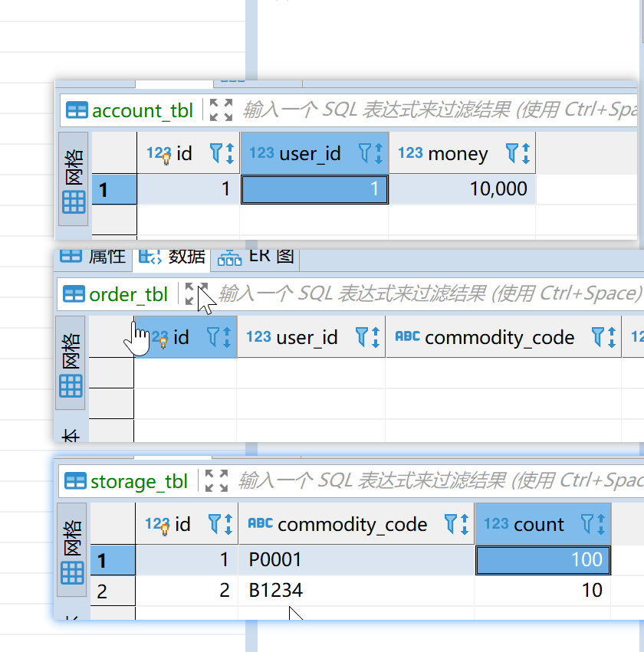
Task: Click cell P0001 in storage_tbl
Action: [x=356, y=560]
